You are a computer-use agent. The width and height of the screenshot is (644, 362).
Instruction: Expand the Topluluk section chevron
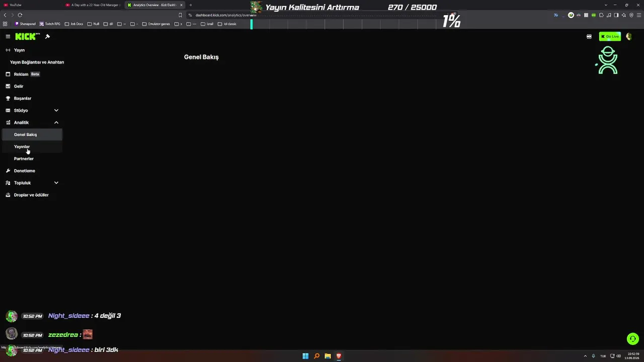pyautogui.click(x=56, y=183)
